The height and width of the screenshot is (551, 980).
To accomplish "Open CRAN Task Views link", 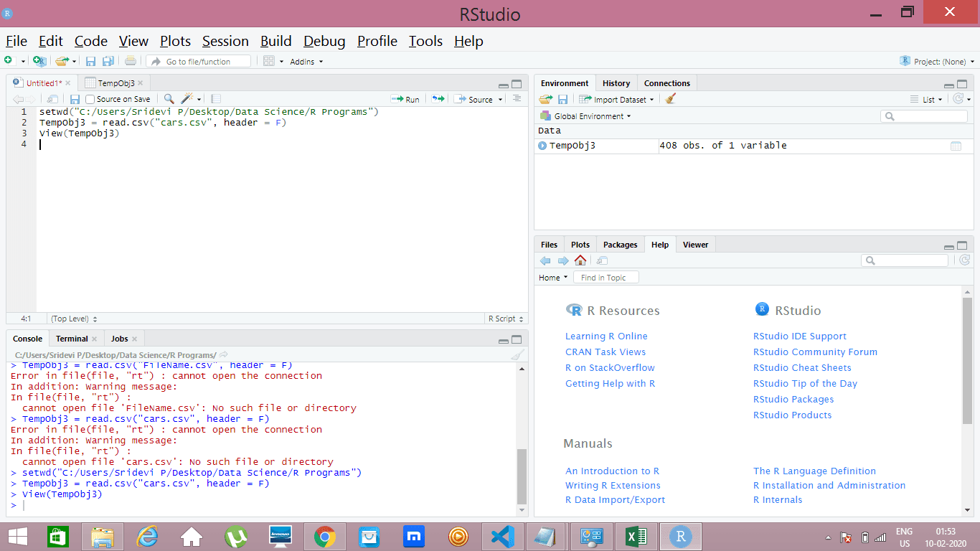I will tap(606, 352).
